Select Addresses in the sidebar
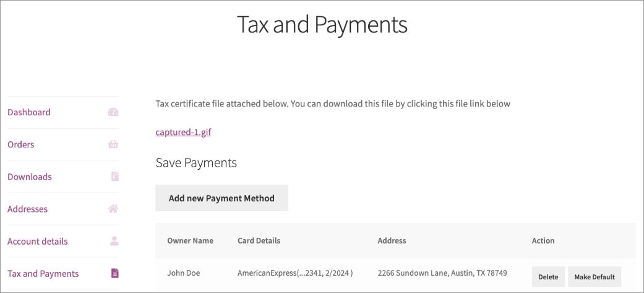644x293 pixels. 27,209
